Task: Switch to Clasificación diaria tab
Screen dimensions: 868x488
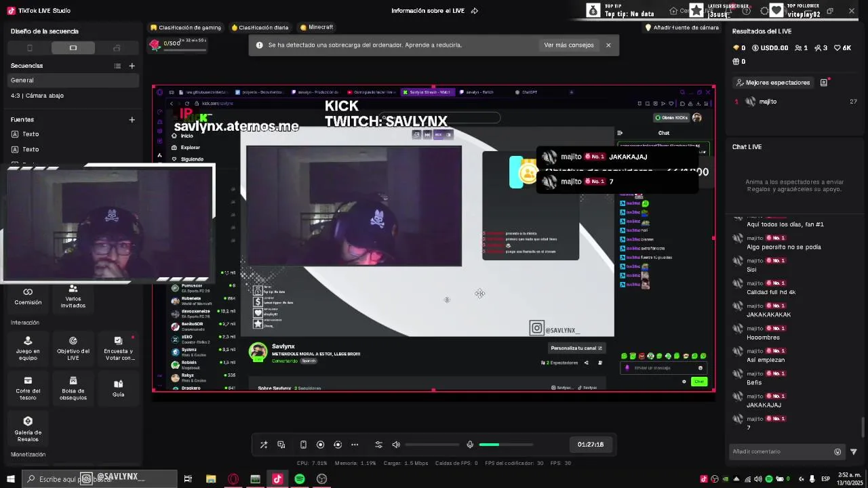Action: (260, 28)
